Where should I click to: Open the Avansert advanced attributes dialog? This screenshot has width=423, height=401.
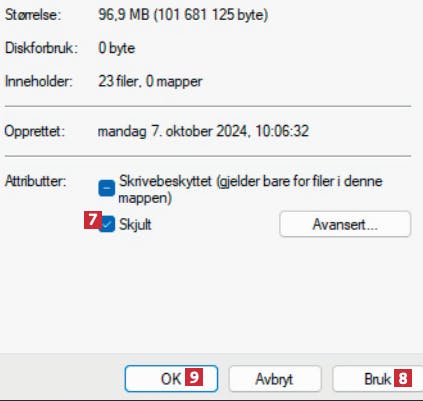coord(345,224)
